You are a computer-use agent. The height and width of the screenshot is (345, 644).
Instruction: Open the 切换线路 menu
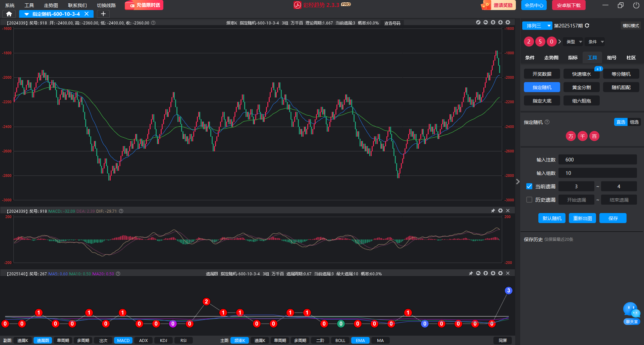106,5
